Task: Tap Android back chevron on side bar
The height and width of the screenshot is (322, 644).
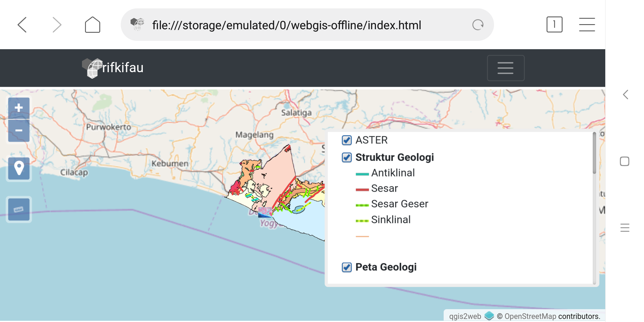Action: click(625, 95)
